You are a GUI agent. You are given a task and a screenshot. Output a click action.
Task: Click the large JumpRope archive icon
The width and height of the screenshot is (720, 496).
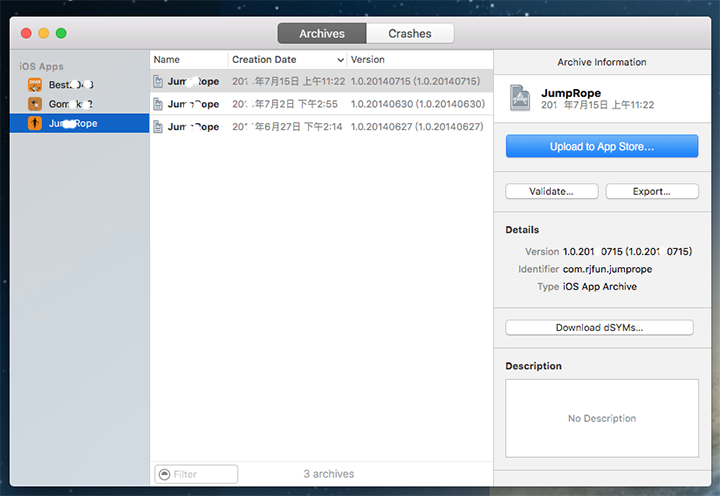click(520, 98)
